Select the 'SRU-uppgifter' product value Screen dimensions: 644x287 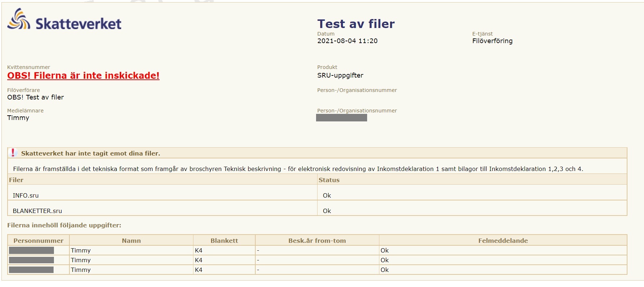coord(340,75)
